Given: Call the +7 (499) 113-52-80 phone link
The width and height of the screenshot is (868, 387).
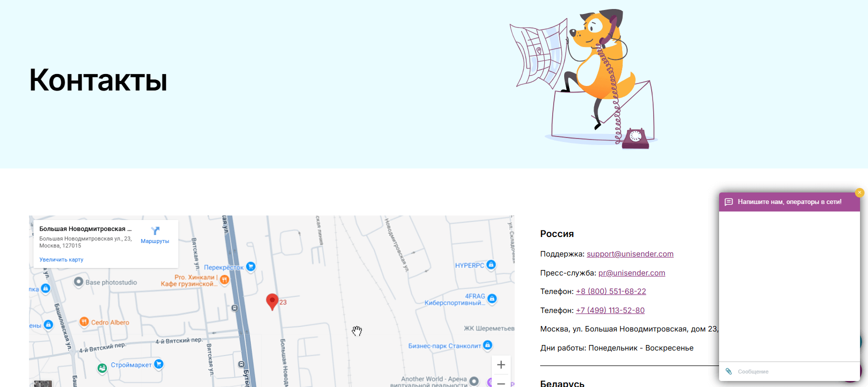Looking at the screenshot, I should [x=610, y=310].
